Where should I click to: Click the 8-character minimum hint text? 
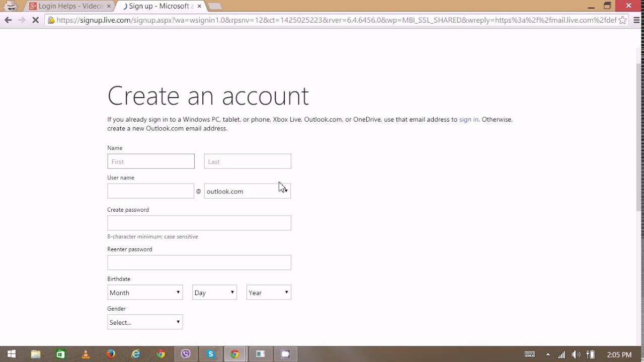click(152, 237)
